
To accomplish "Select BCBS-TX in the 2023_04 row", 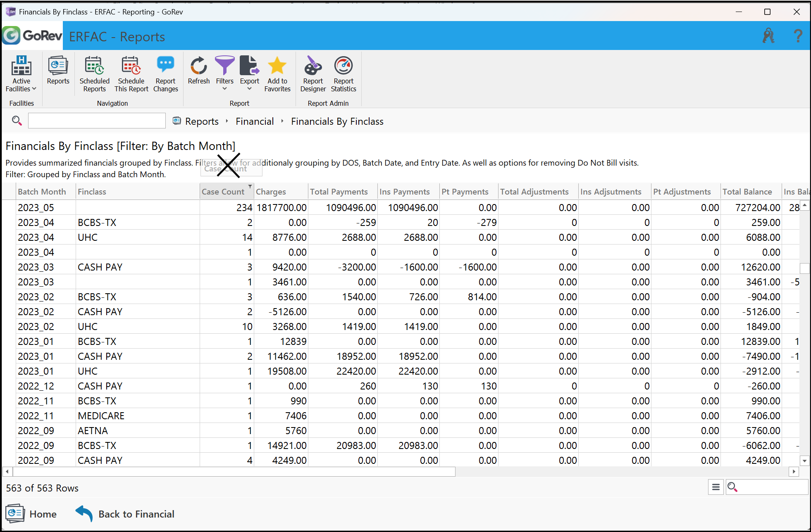I will (x=138, y=222).
